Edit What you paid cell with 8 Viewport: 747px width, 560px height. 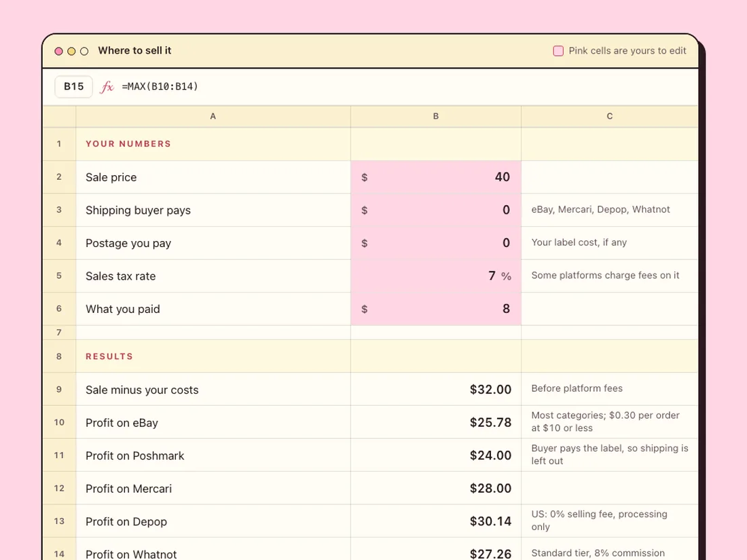click(436, 309)
